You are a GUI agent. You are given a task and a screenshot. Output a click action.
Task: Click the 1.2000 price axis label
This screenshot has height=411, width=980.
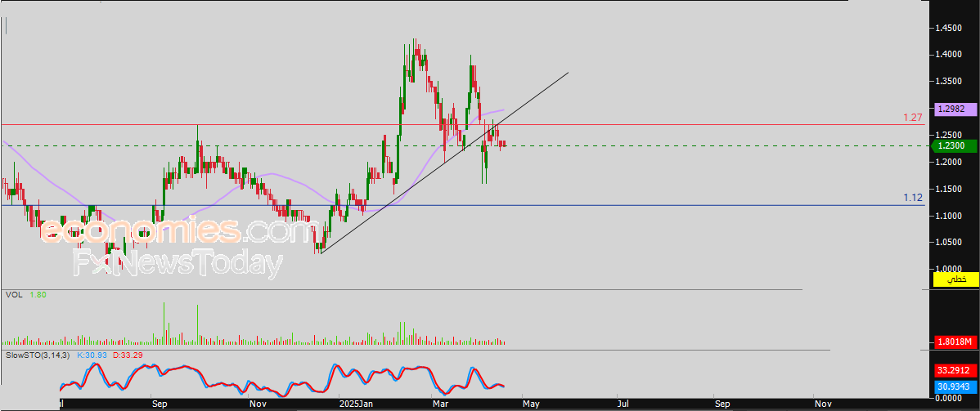pos(949,163)
